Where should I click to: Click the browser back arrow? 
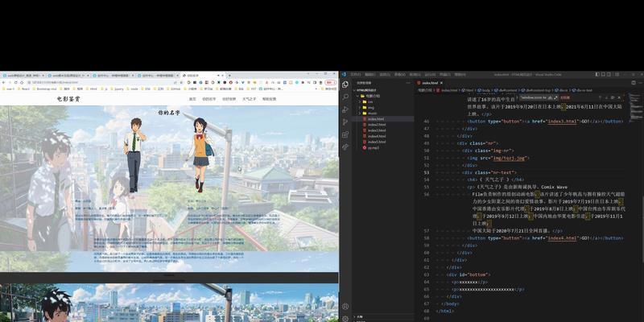[x=4, y=83]
